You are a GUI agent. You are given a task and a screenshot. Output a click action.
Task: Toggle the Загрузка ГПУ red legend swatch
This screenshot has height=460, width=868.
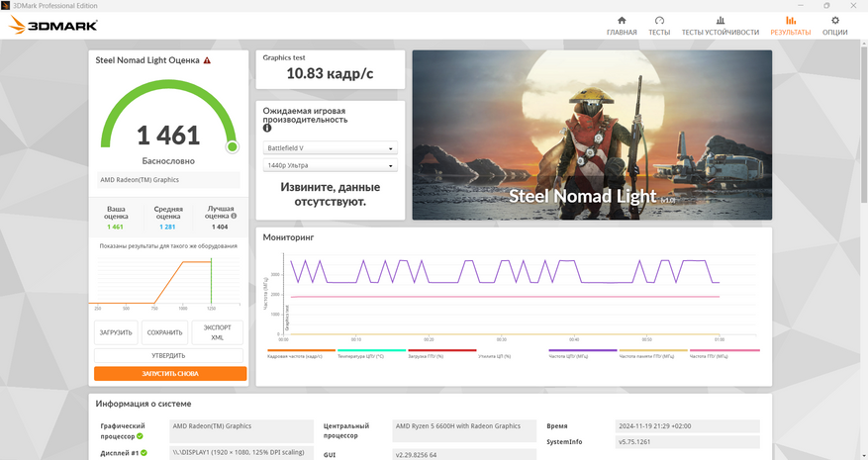click(x=441, y=350)
